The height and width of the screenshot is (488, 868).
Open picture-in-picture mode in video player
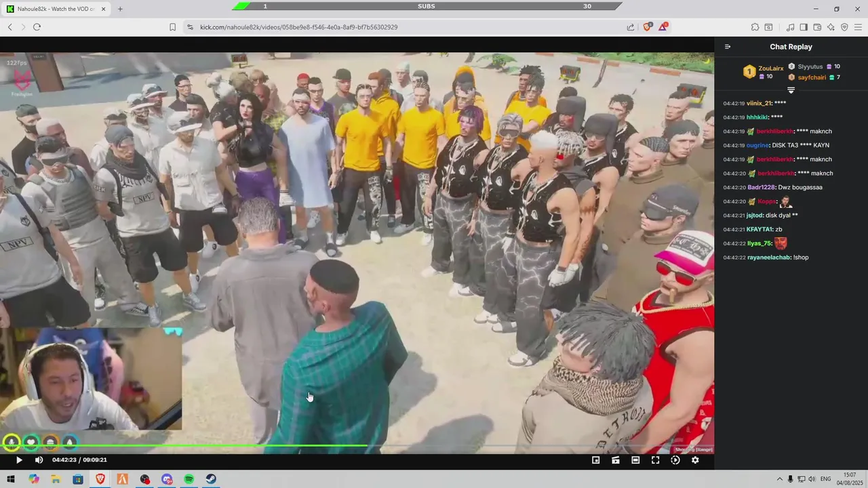595,460
